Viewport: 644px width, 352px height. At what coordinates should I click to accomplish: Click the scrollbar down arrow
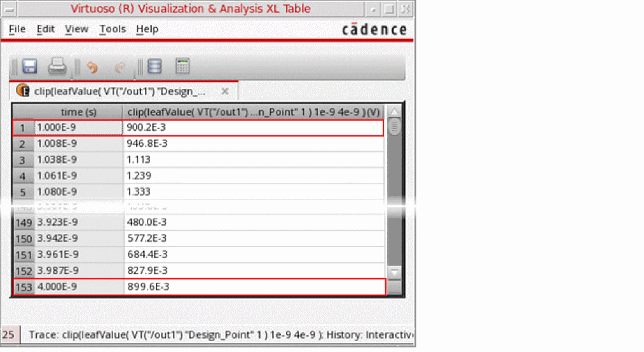[x=394, y=272]
